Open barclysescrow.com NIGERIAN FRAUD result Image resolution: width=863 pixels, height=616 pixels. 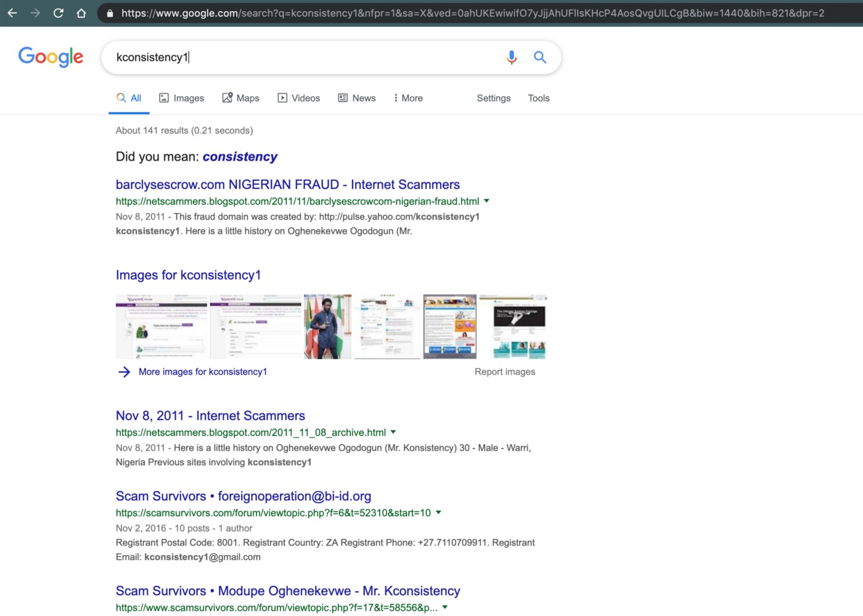288,185
